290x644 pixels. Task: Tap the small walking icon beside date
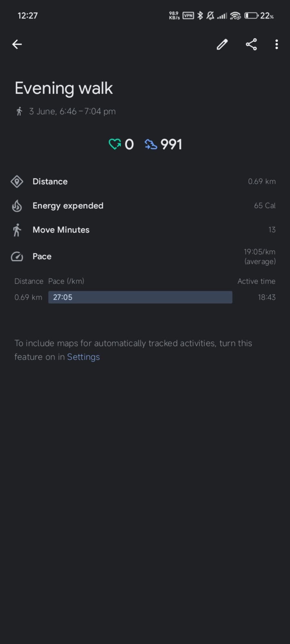click(x=19, y=111)
